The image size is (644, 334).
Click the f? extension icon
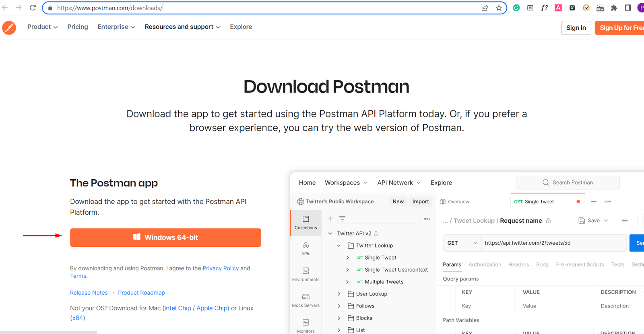[544, 8]
